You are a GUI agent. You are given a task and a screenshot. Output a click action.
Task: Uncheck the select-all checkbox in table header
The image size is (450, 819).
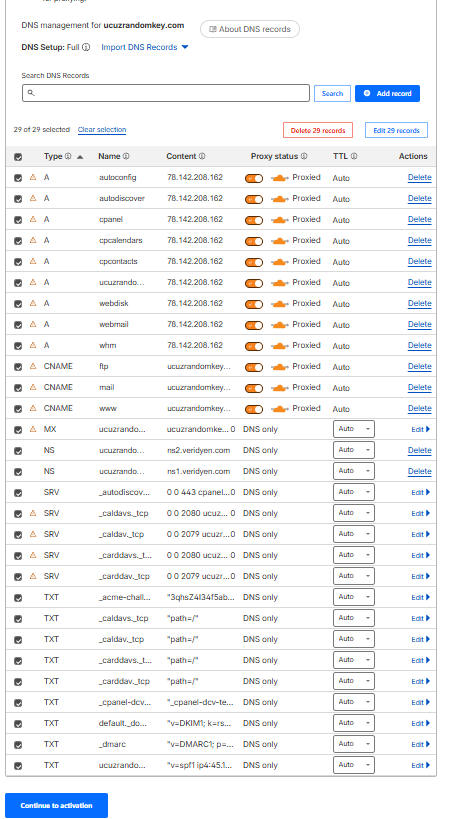click(x=18, y=157)
